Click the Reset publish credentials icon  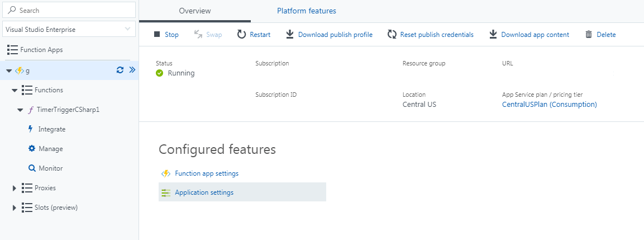[x=392, y=35]
